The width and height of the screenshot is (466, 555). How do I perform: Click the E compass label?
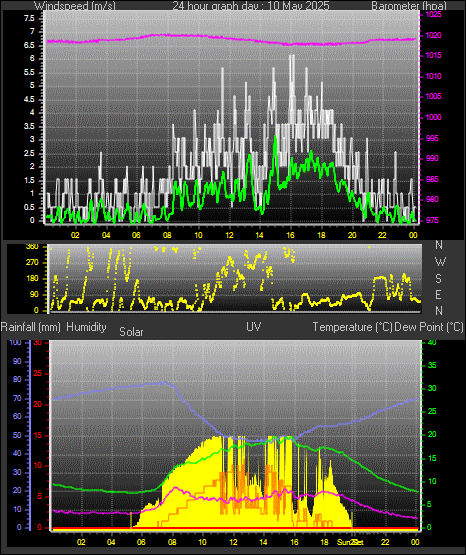[438, 294]
